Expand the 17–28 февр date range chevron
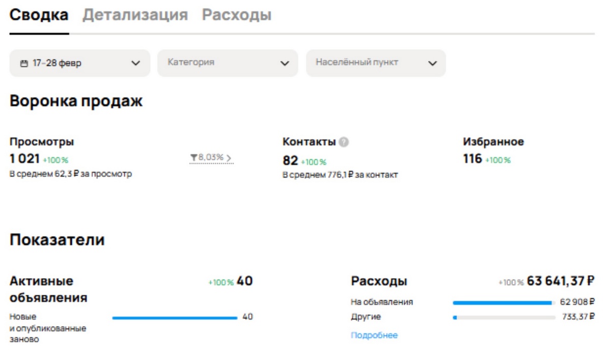The width and height of the screenshot is (611, 364). pos(135,64)
